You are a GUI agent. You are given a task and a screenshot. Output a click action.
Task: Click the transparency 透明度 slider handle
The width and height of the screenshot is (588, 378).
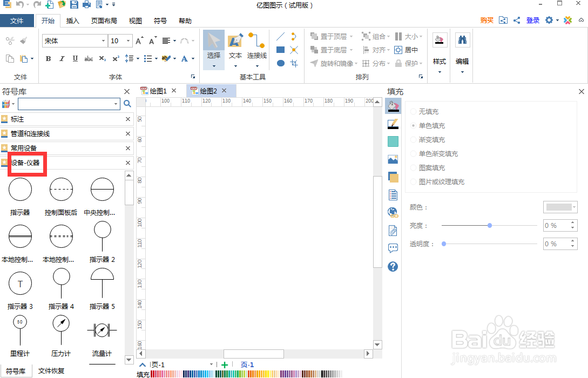pyautogui.click(x=444, y=244)
